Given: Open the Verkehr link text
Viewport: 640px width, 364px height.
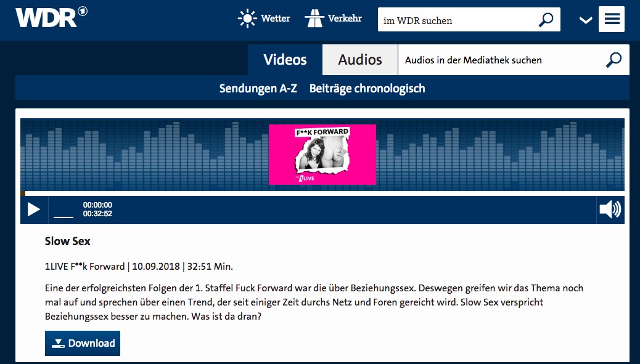Looking at the screenshot, I should 345,18.
